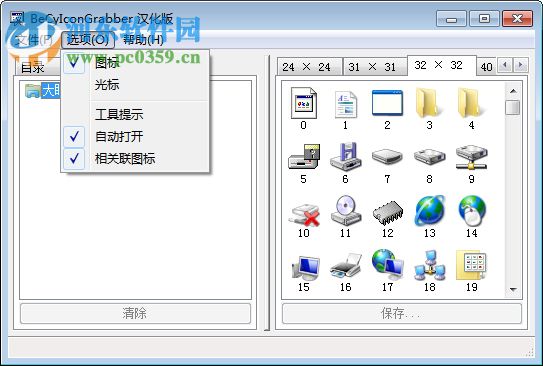Select folder icon numbered 4
Viewport: 543px width, 366px height.
[471, 103]
